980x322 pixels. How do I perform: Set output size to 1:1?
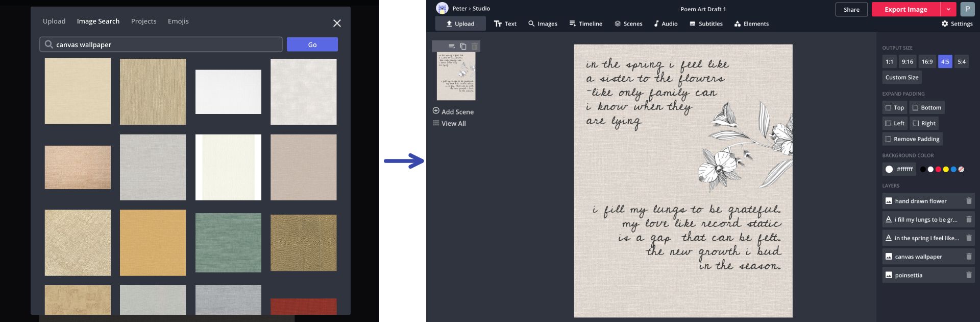point(890,62)
